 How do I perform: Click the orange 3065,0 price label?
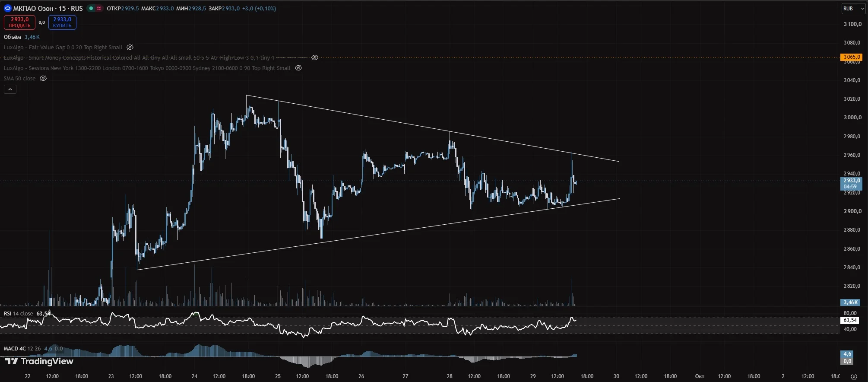(851, 57)
